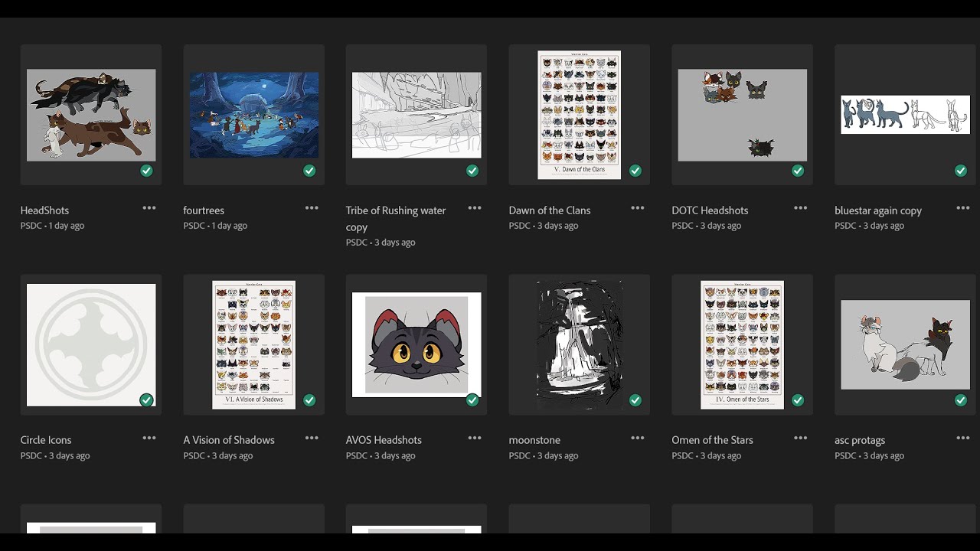Click the synced checkmark on DOTC Headshots
Screen dimensions: 980x551
tap(798, 171)
